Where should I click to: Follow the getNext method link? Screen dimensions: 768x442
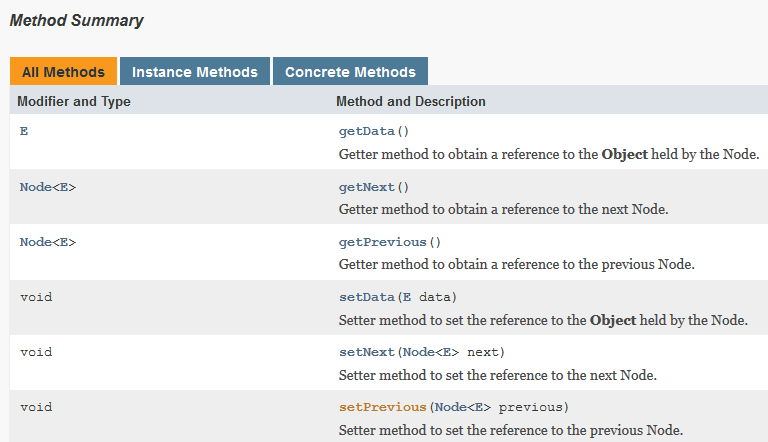click(366, 187)
